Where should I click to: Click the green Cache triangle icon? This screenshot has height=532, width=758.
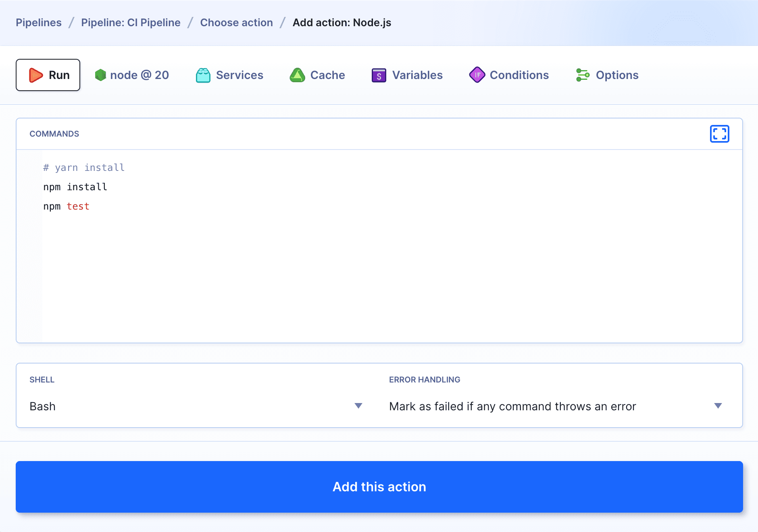coord(298,75)
